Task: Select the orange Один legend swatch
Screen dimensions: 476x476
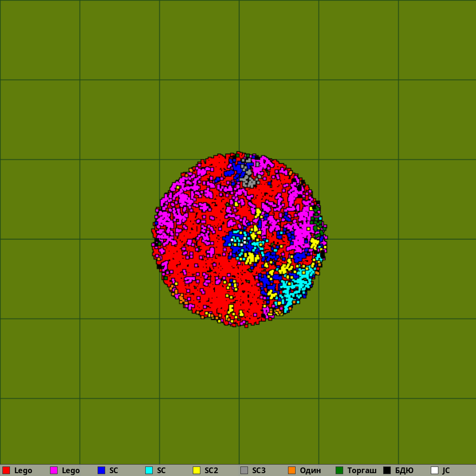Action: (292, 470)
